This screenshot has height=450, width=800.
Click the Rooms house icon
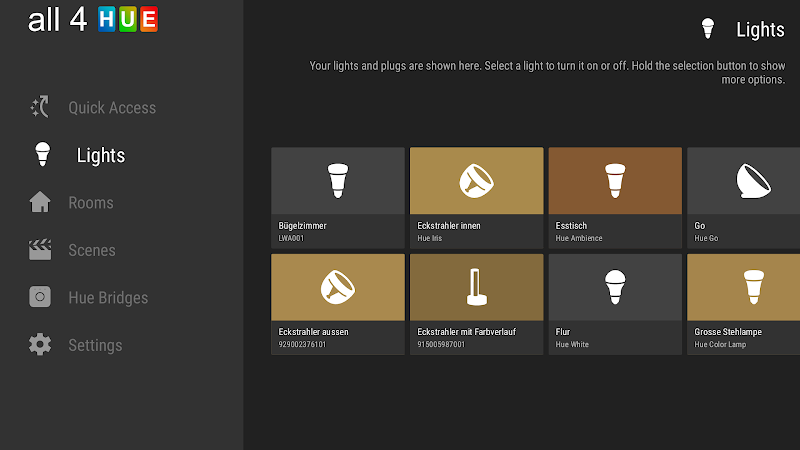point(40,202)
